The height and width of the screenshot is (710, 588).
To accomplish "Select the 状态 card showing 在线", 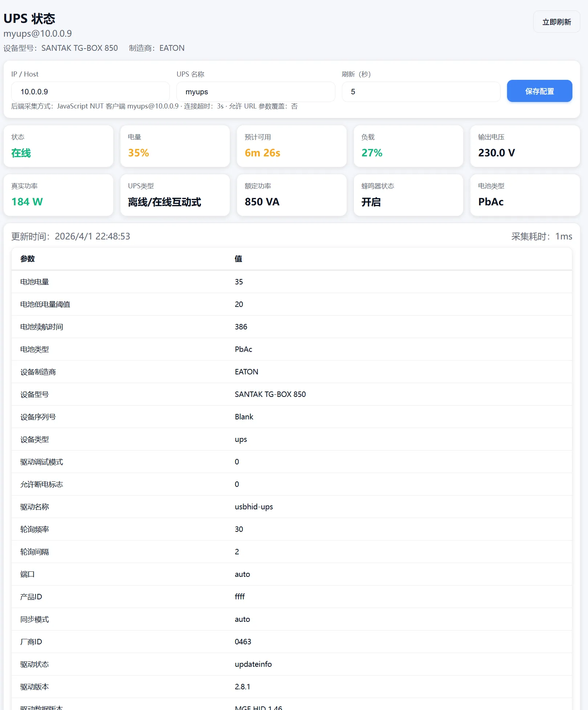I will pyautogui.click(x=58, y=146).
